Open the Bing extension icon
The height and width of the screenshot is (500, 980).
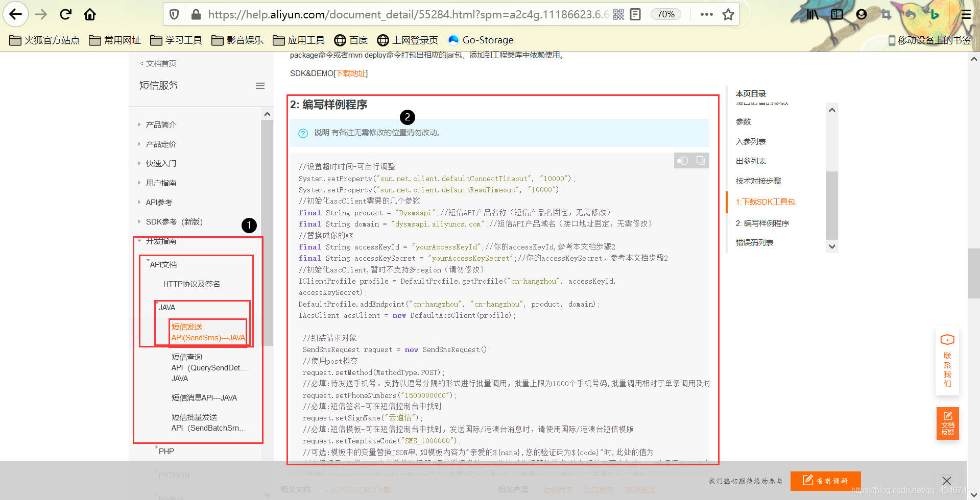pyautogui.click(x=935, y=14)
